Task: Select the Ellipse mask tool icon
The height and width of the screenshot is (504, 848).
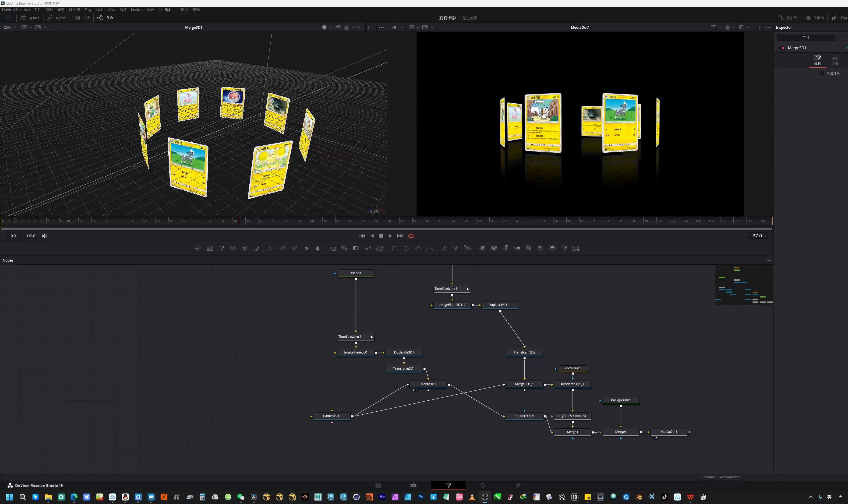Action: point(406,248)
